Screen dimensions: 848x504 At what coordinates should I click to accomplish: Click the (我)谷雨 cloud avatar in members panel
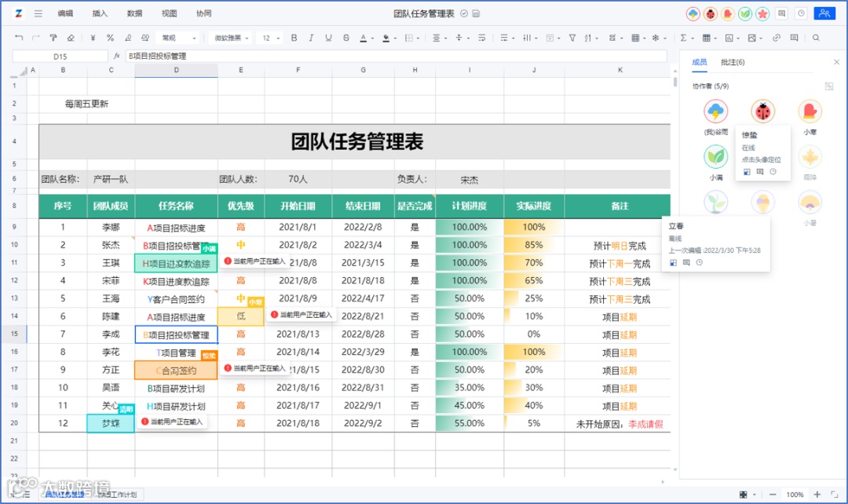tap(715, 111)
